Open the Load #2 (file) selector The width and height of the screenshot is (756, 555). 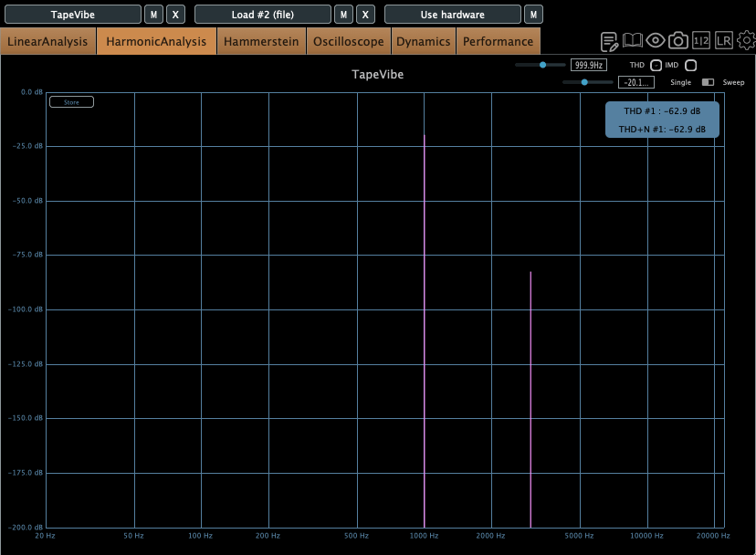[263, 15]
